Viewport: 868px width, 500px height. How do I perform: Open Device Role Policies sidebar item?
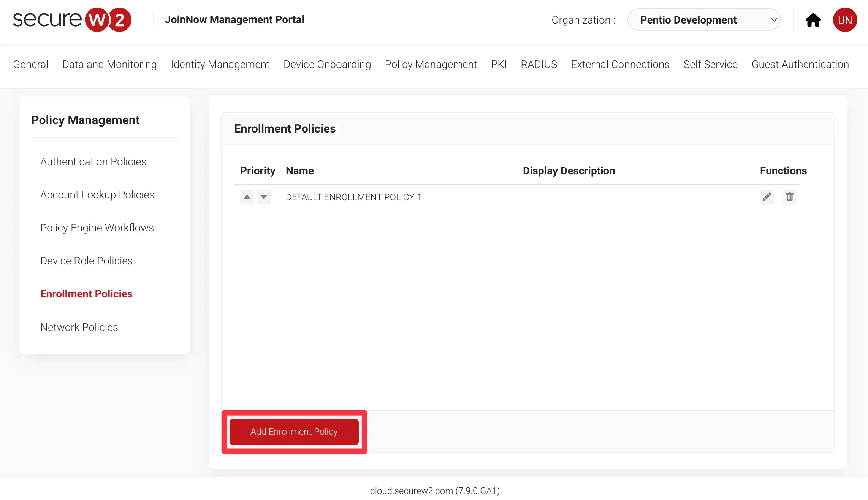coord(86,261)
